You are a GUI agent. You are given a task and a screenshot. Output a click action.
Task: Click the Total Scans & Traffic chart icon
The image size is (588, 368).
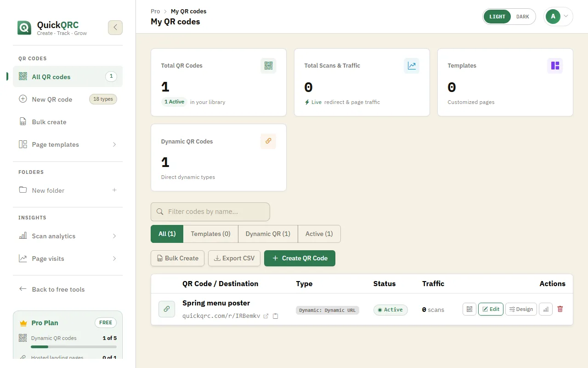tap(412, 66)
